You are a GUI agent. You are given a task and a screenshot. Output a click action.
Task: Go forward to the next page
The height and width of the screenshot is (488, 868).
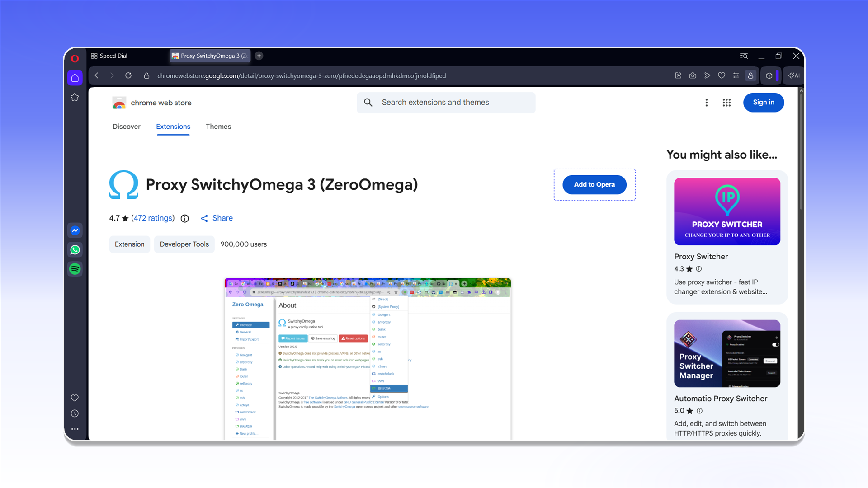click(112, 75)
